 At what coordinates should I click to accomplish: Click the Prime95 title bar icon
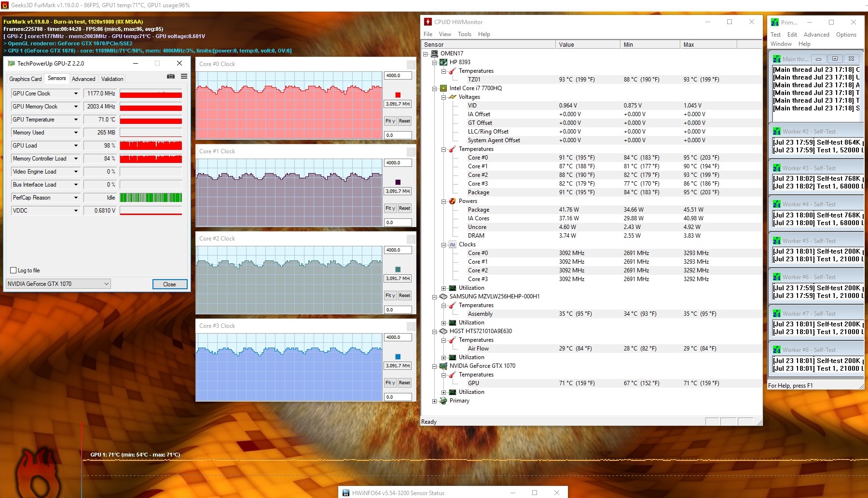pos(775,22)
